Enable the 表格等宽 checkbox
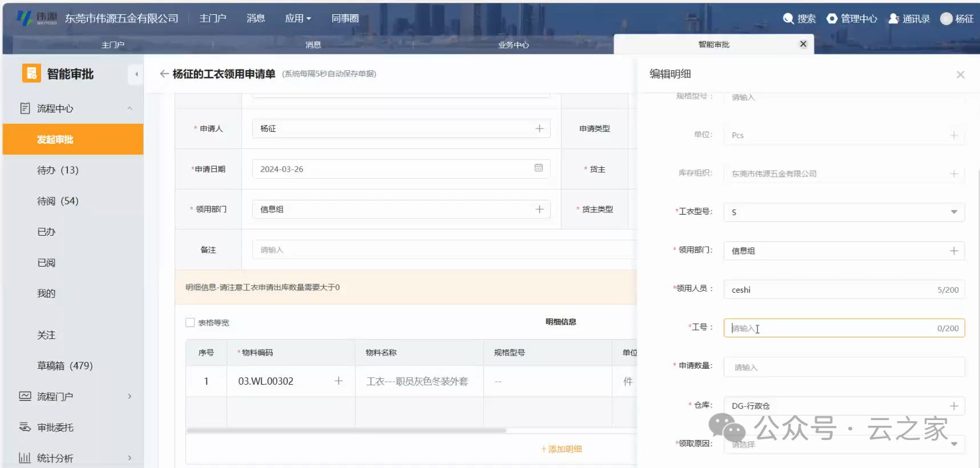Screen dimensions: 980x468 coord(190,322)
